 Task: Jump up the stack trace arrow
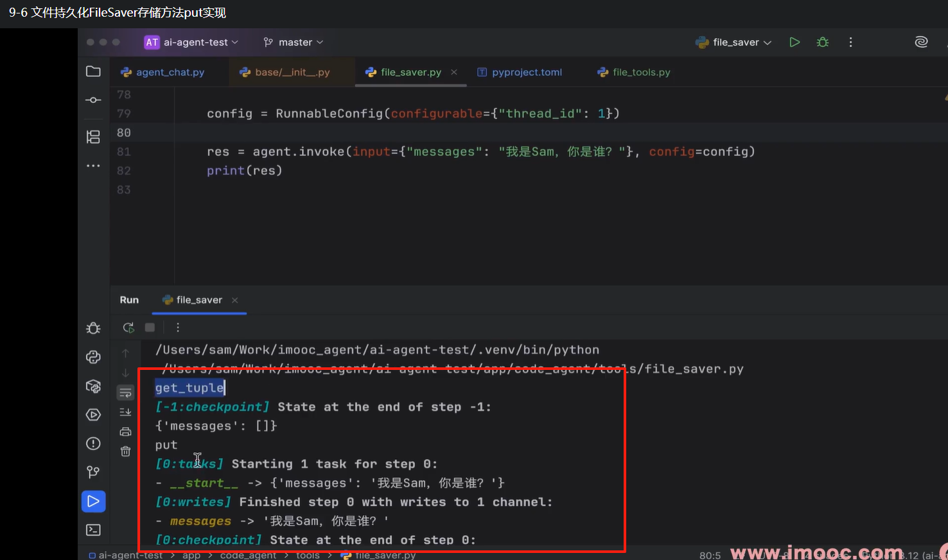(125, 353)
